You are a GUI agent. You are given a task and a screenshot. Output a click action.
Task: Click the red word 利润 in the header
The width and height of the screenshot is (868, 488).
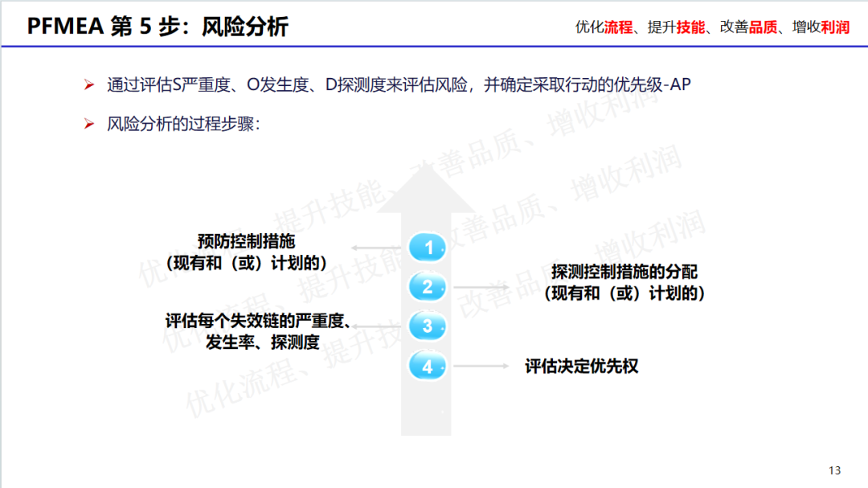(835, 27)
